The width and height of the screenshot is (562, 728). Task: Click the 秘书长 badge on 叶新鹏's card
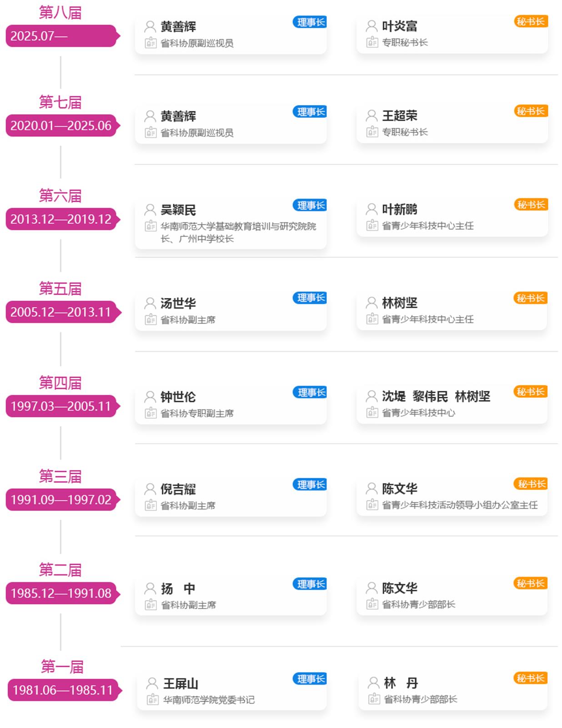point(531,205)
